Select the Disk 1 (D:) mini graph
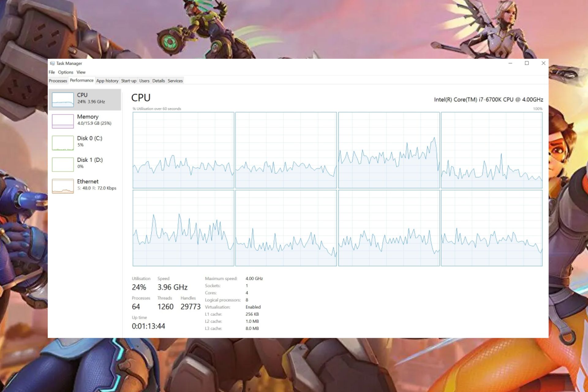 pos(63,164)
